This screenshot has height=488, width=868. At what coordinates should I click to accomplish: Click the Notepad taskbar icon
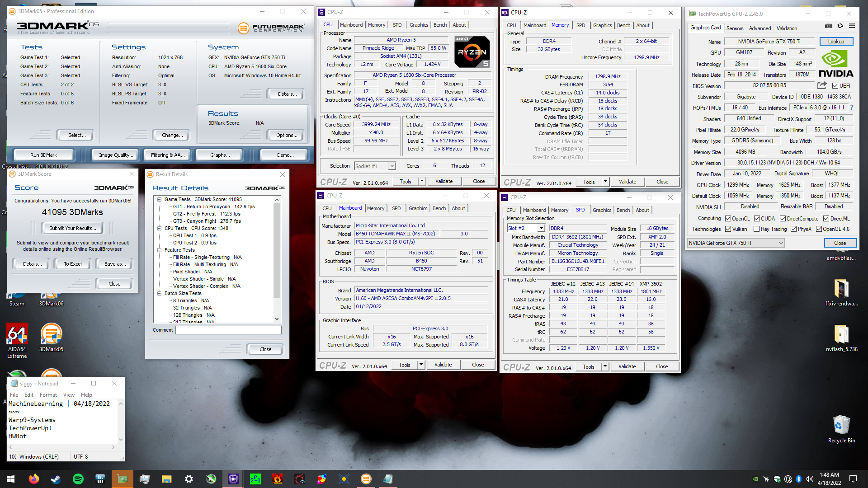pos(388,479)
